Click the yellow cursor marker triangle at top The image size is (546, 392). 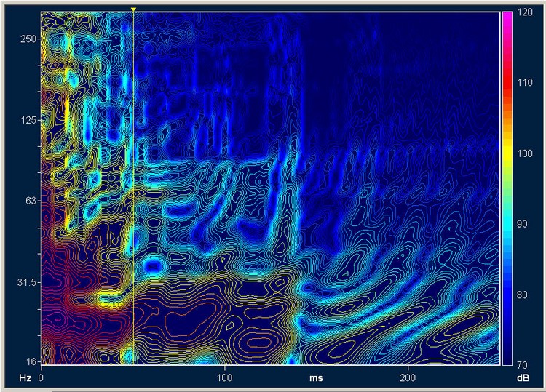(x=133, y=9)
